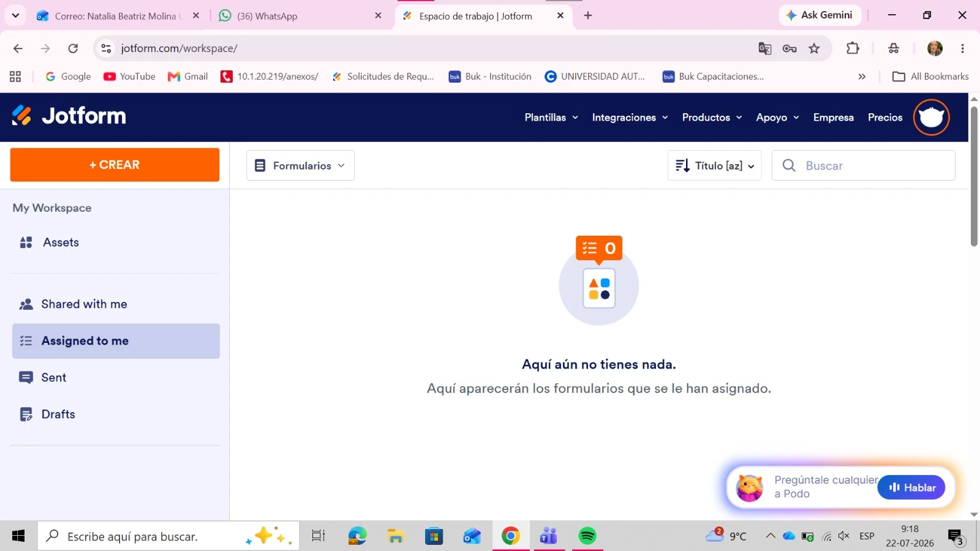Expand the Plantillas menu
980x551 pixels.
(551, 118)
